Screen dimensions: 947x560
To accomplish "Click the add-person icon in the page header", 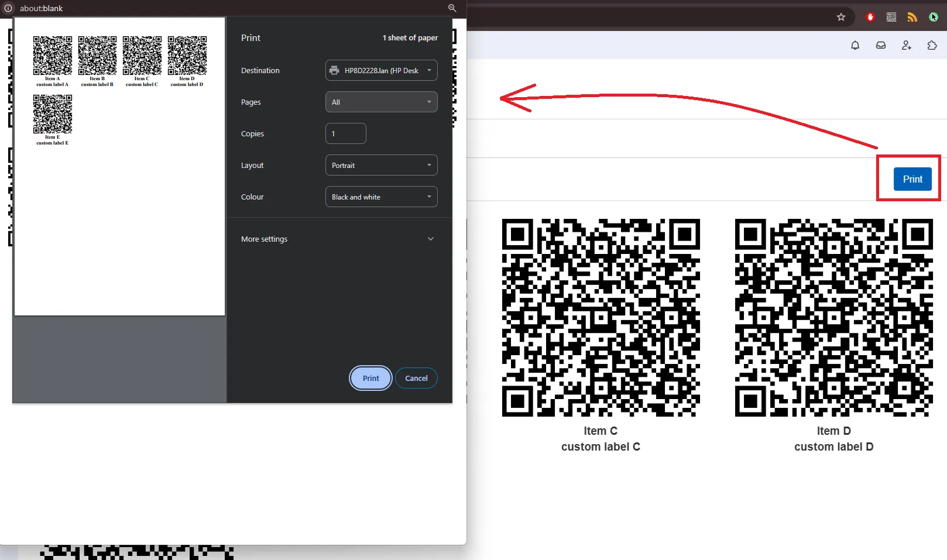I will pos(906,45).
